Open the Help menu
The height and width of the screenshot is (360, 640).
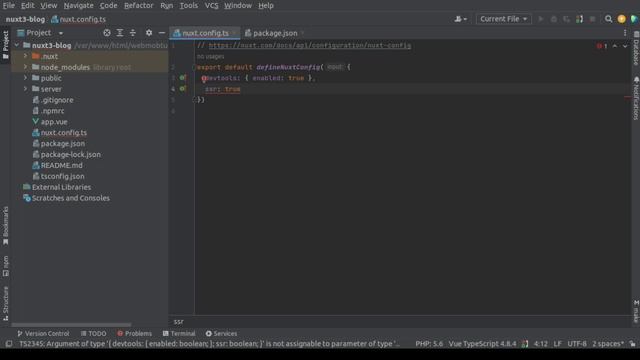266,6
